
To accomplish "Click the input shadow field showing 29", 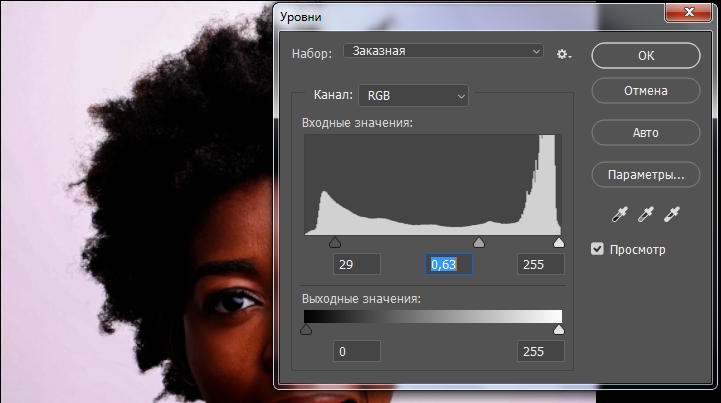I will 357,265.
